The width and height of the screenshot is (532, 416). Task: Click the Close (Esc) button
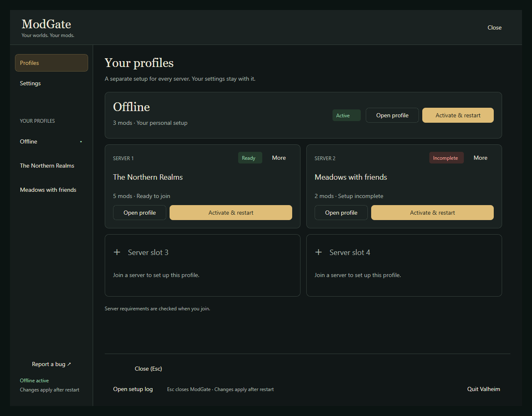148,369
